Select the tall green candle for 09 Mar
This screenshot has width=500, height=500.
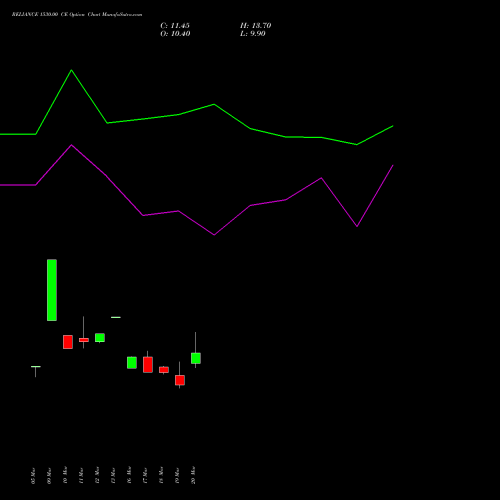click(x=52, y=290)
